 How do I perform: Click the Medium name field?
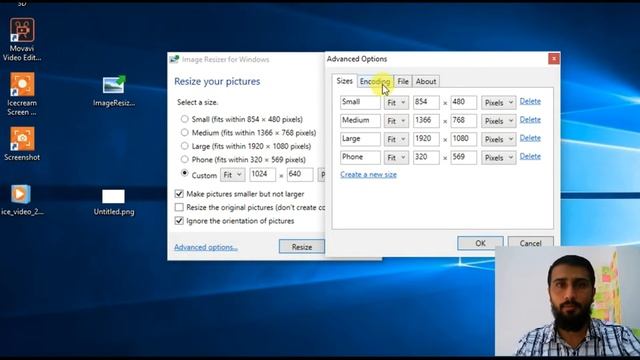(360, 121)
